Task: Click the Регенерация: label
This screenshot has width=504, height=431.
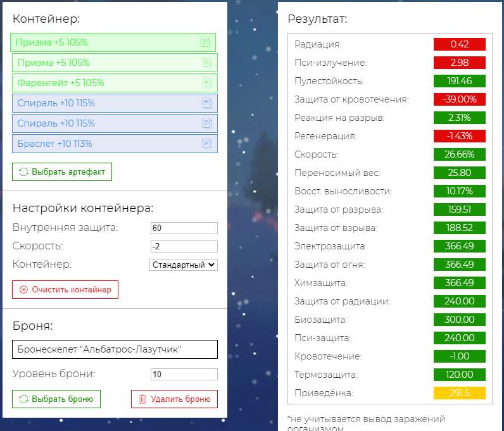Action: (325, 136)
